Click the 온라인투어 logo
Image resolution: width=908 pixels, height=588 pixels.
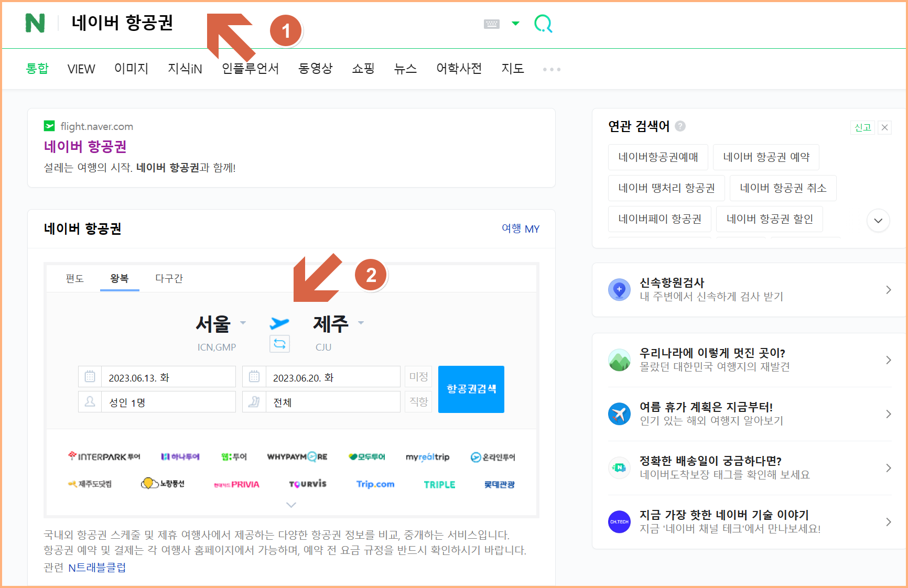point(493,457)
